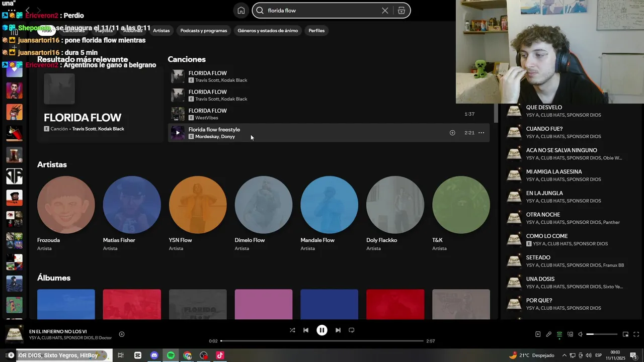Open Windows notification center icon
Viewport: 644px width, 362px height.
[633, 355]
